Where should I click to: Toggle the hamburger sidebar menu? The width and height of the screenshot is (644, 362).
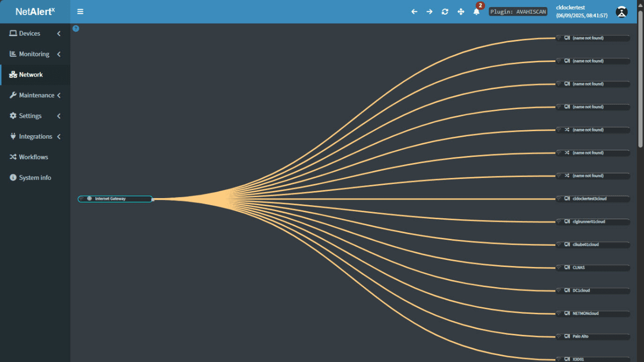(80, 12)
